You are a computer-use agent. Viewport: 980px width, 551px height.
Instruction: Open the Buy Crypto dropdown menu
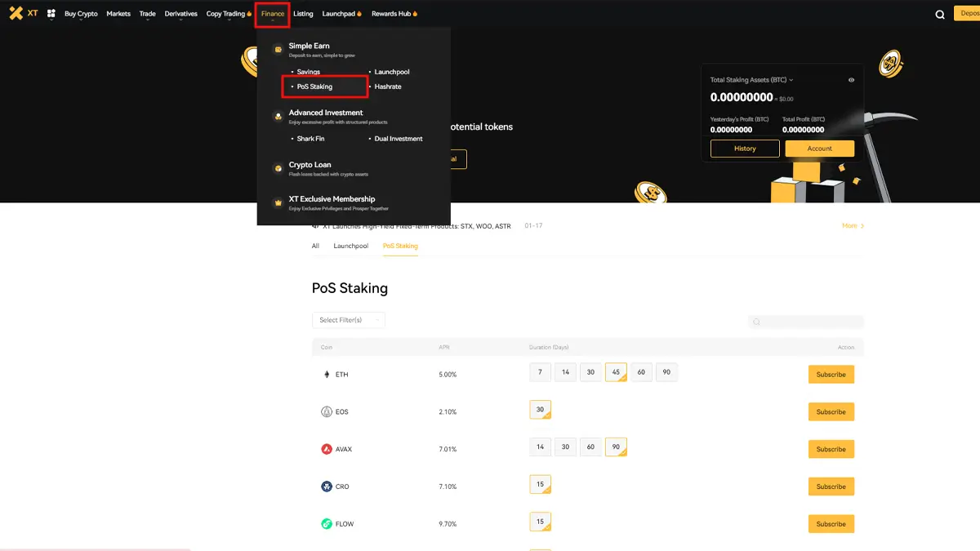81,14
